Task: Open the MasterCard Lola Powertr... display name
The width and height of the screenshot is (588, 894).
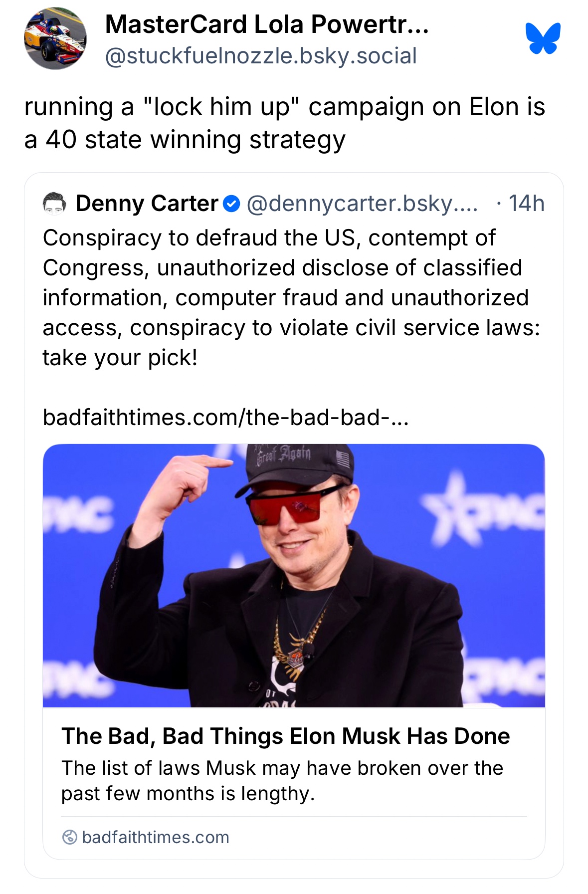Action: [267, 24]
